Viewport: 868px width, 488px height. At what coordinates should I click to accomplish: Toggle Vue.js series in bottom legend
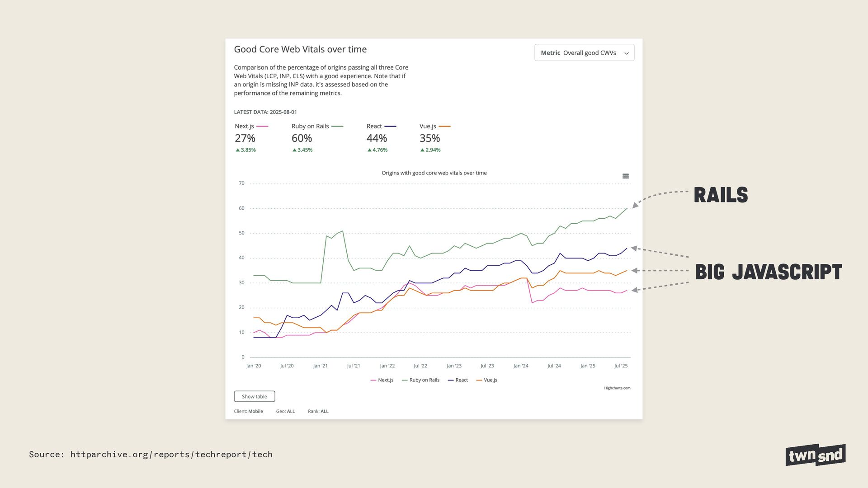click(x=487, y=380)
